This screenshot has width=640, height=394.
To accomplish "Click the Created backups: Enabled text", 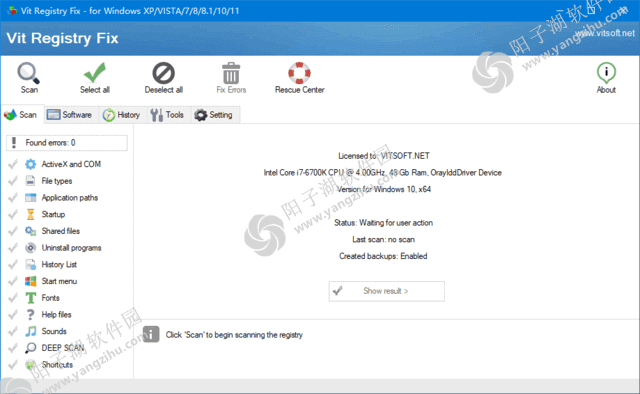I will tap(383, 256).
